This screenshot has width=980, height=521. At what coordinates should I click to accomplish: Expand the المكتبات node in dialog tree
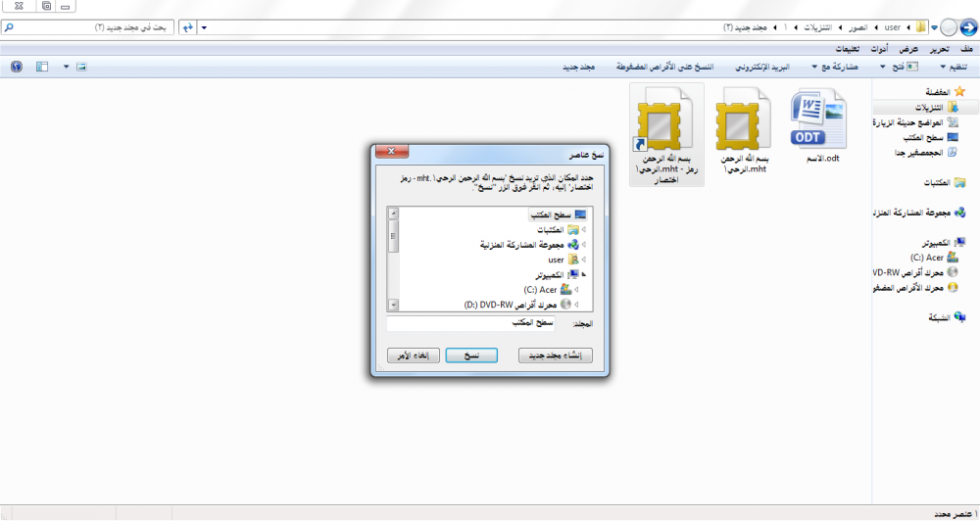tap(584, 230)
